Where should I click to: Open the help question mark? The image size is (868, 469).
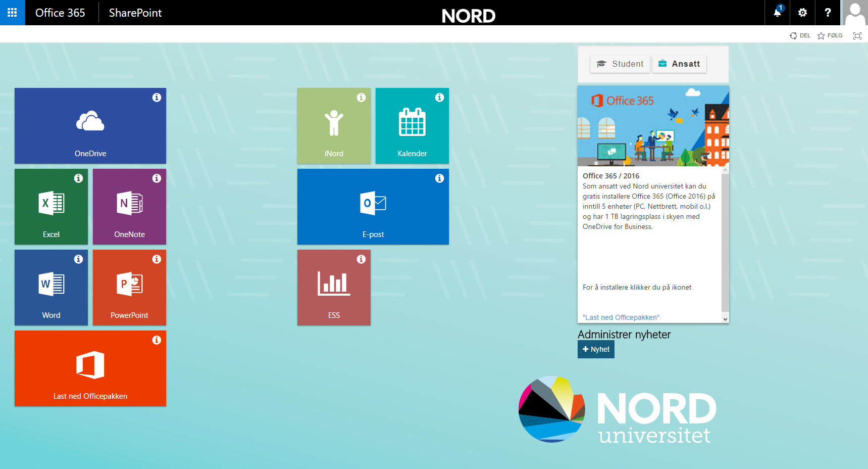click(828, 13)
